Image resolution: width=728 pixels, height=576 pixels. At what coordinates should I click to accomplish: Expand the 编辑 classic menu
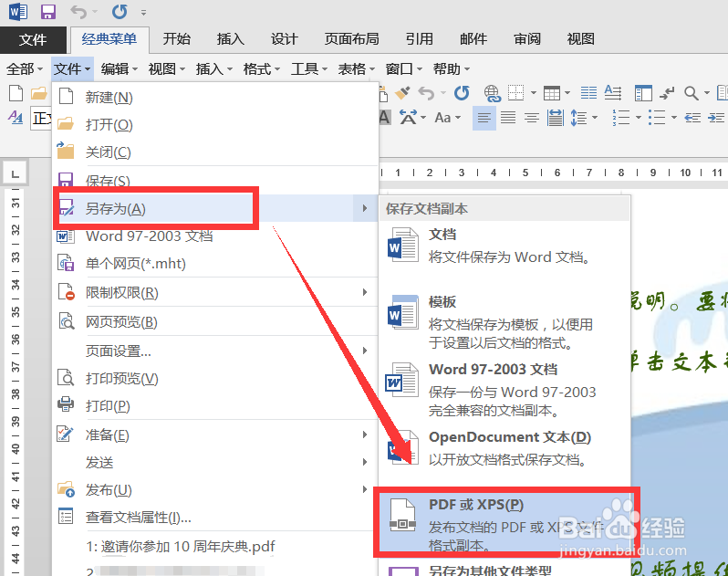(120, 69)
